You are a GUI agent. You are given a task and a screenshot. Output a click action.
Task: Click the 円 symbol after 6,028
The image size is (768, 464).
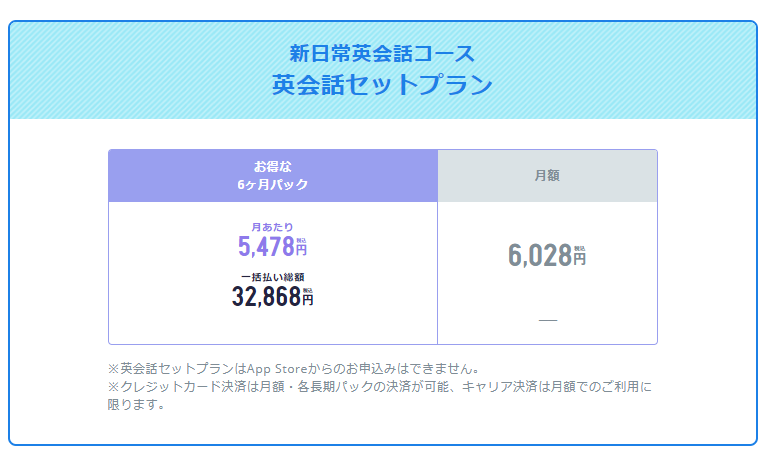click(x=579, y=258)
